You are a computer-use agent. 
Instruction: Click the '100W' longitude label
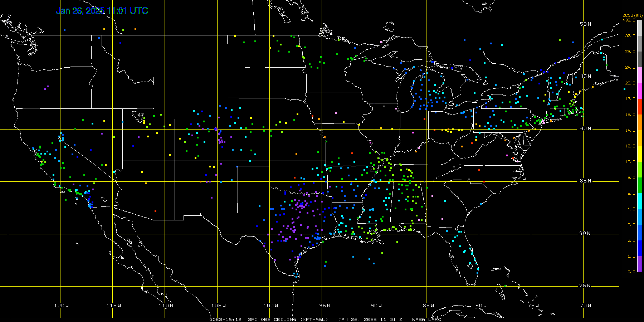[271, 306]
